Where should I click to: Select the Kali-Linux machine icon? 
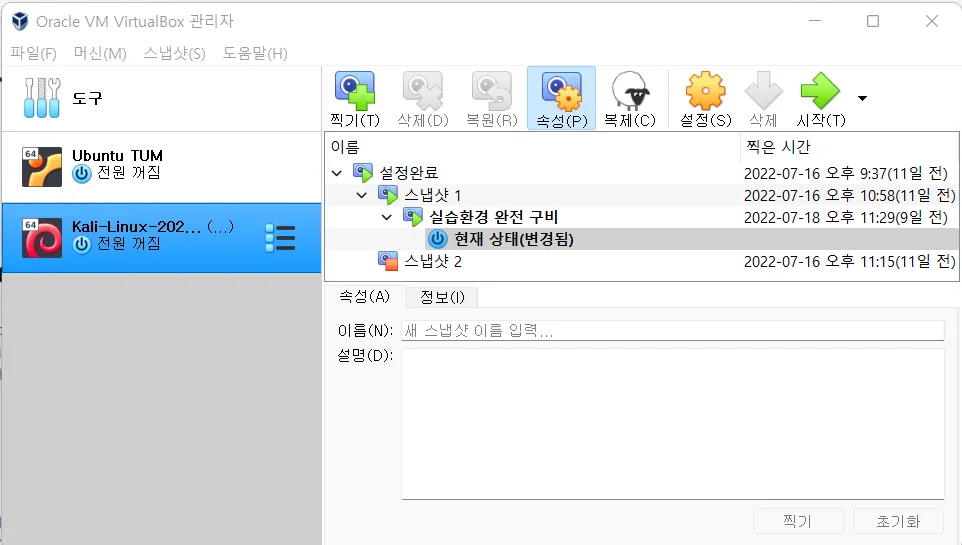[x=42, y=238]
